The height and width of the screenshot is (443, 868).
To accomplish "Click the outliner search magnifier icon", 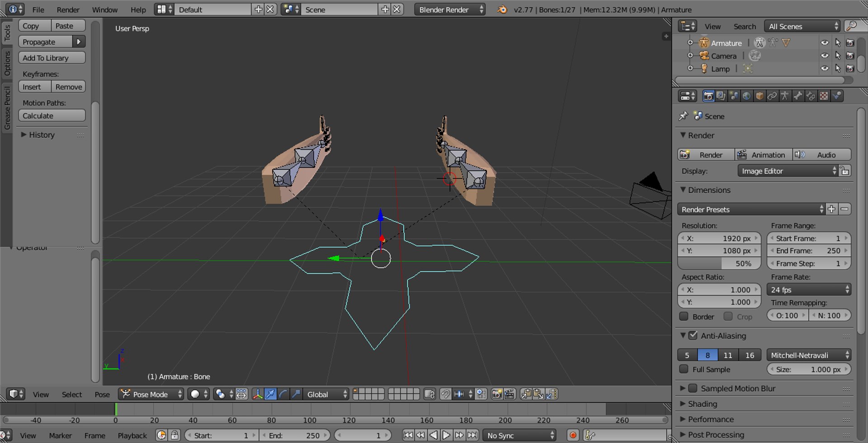I will (851, 26).
